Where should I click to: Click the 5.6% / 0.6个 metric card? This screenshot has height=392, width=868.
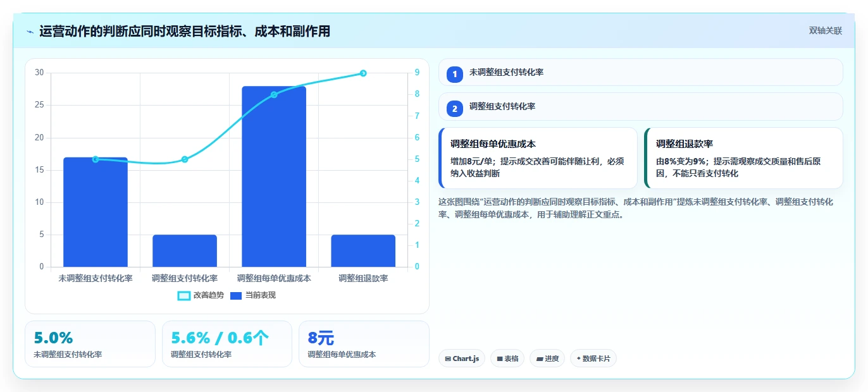point(227,344)
